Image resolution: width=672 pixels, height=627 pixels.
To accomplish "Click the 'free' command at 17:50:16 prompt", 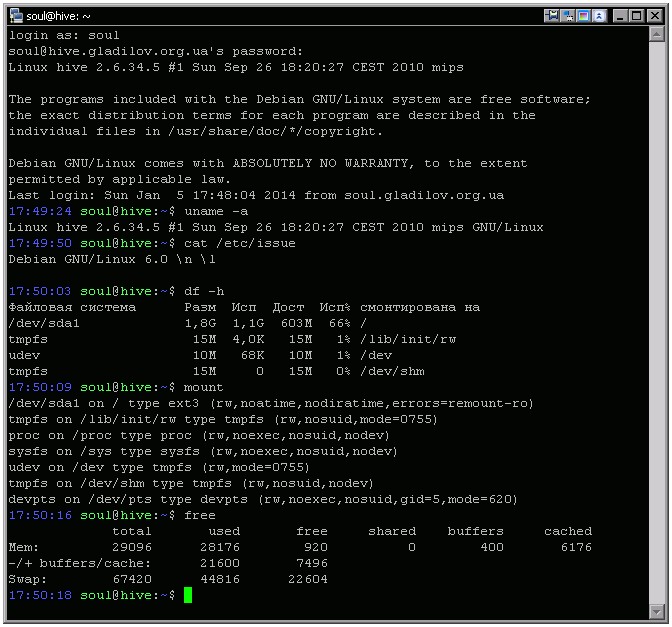I will 200,515.
